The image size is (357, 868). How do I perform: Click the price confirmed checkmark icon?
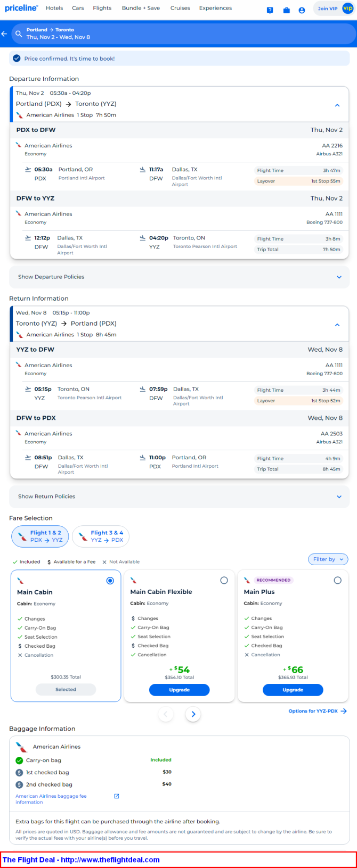pyautogui.click(x=17, y=59)
